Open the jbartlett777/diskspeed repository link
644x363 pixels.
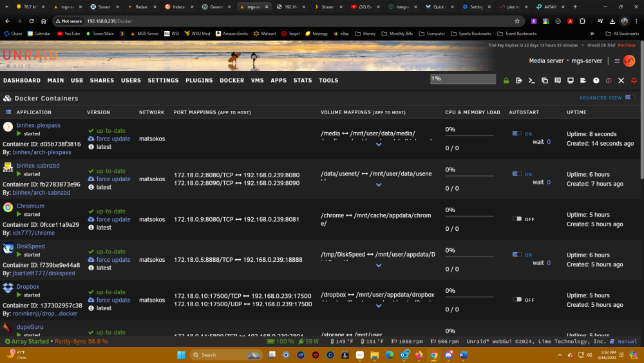(x=44, y=273)
